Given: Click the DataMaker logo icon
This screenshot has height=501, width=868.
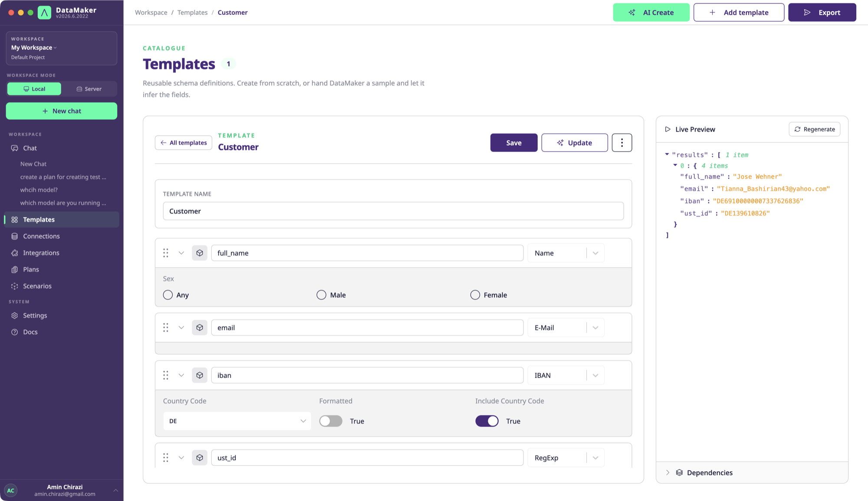Looking at the screenshot, I should [44, 13].
